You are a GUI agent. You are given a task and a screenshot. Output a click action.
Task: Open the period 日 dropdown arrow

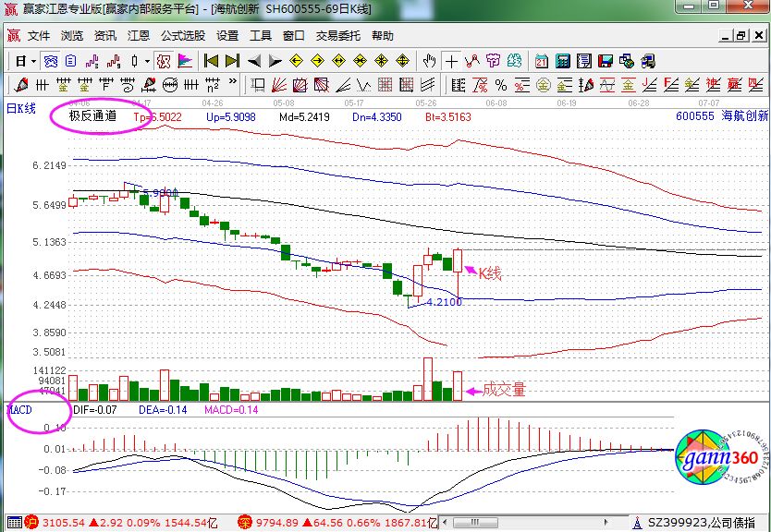pyautogui.click(x=34, y=61)
